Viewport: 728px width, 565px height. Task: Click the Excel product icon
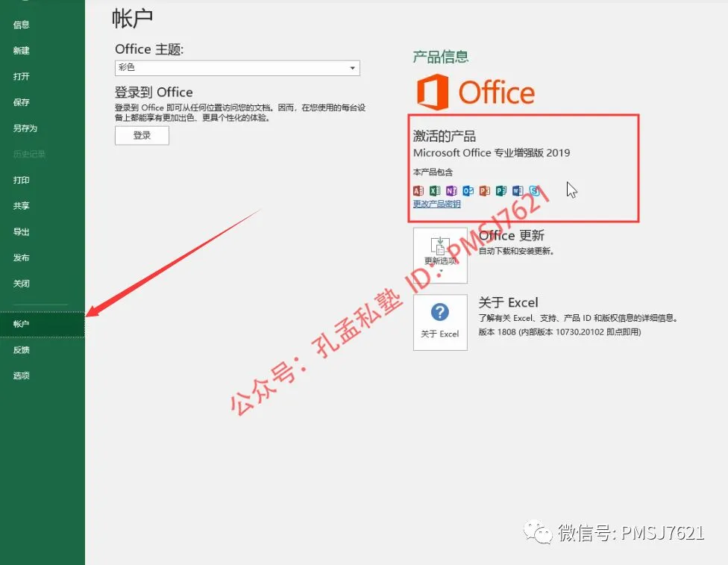point(435,190)
